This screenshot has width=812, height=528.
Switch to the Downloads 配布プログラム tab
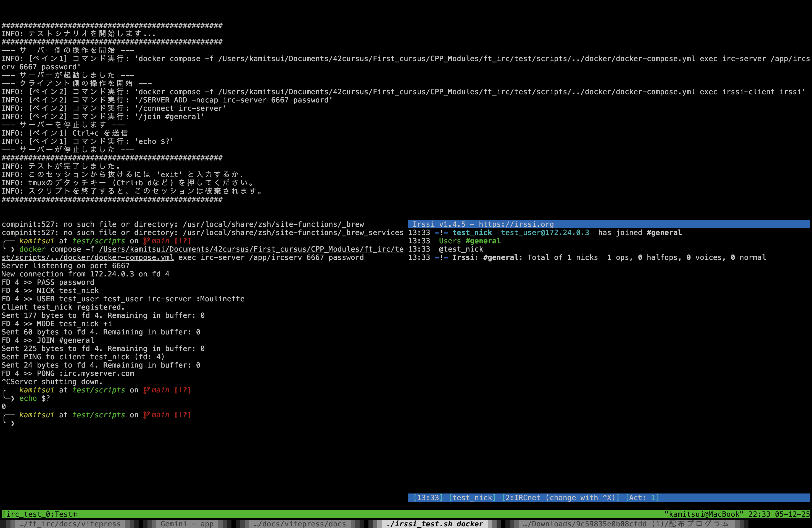tap(626, 524)
